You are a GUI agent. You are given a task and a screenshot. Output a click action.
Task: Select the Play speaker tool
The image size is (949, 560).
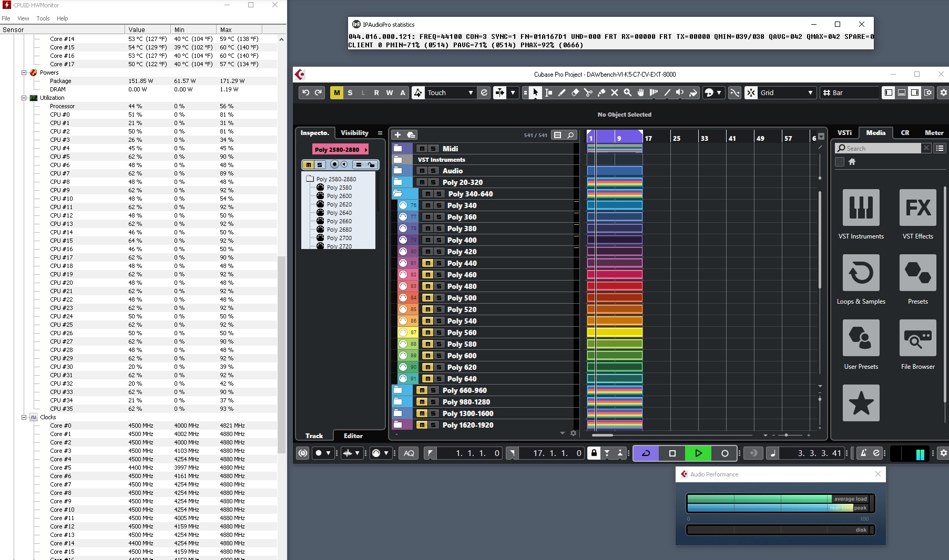click(x=680, y=92)
